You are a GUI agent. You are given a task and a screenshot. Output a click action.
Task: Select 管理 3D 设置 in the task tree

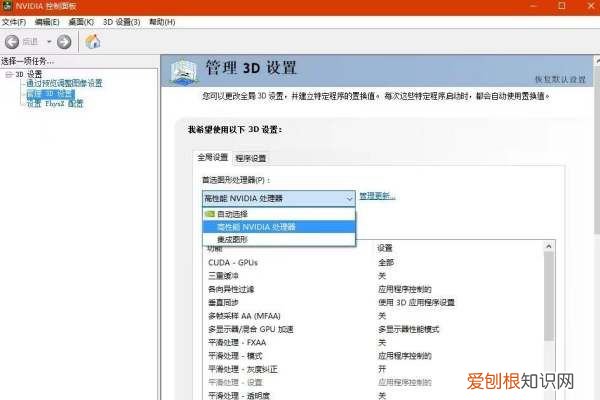[x=51, y=93]
